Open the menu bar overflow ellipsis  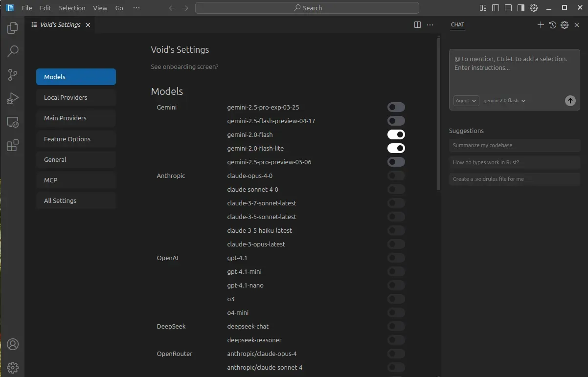tap(136, 8)
